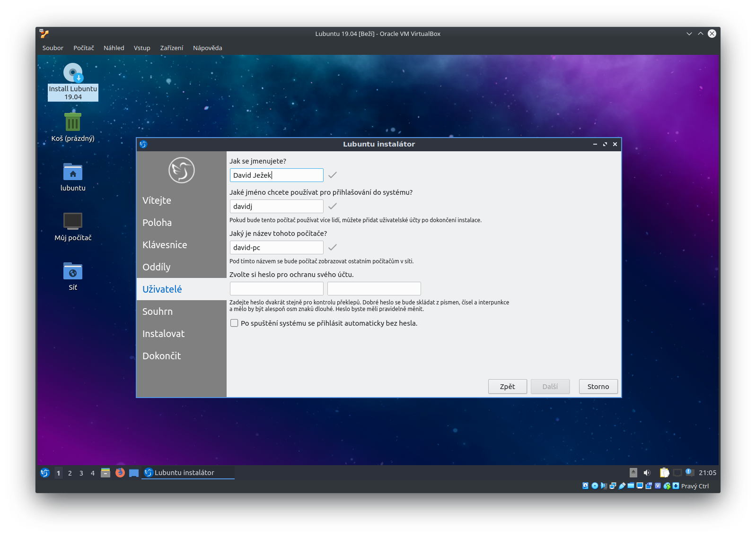Click the installer window title bar icon
This screenshot has width=756, height=537.
pos(143,144)
